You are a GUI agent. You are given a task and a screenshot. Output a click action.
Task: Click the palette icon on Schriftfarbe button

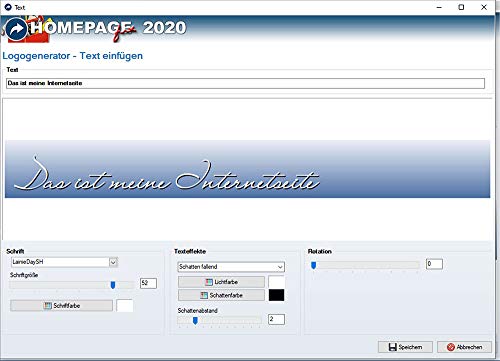48,306
